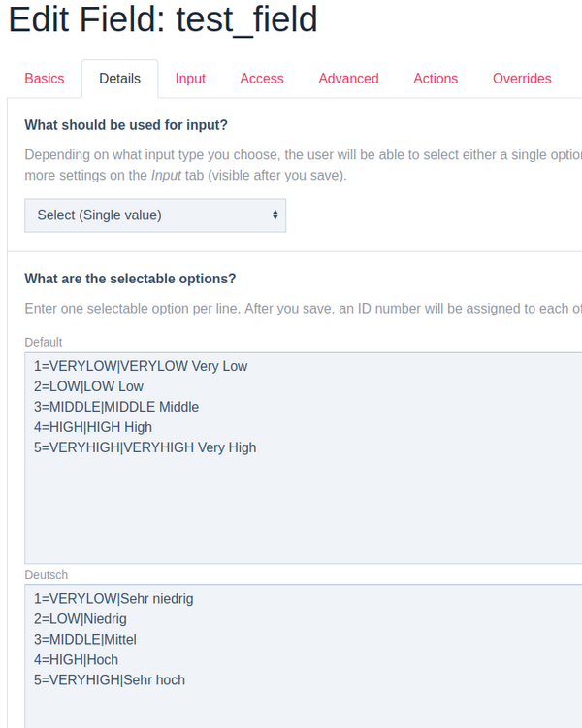Click the '1=VERYLOW|VERYLOW Very Low' line
This screenshot has width=582, height=728.
(x=141, y=366)
